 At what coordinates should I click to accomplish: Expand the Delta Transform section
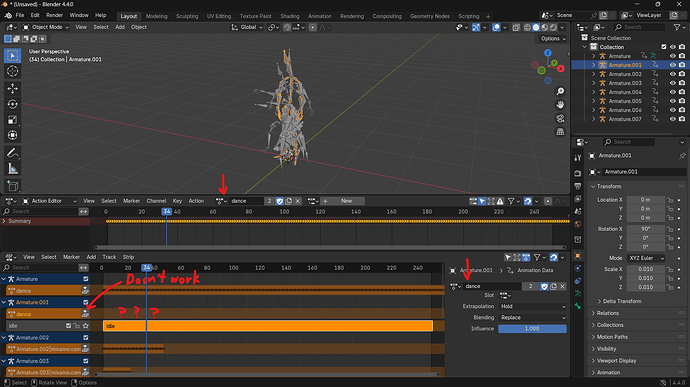point(621,301)
